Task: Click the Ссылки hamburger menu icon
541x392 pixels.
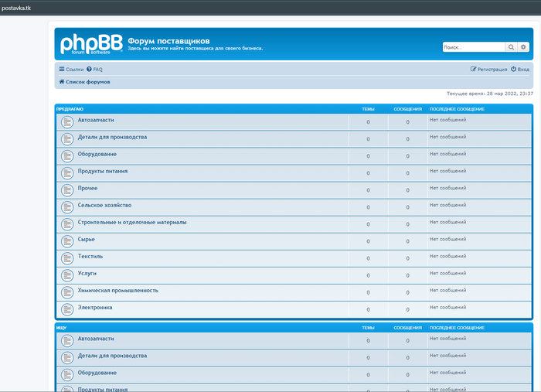Action: click(62, 69)
